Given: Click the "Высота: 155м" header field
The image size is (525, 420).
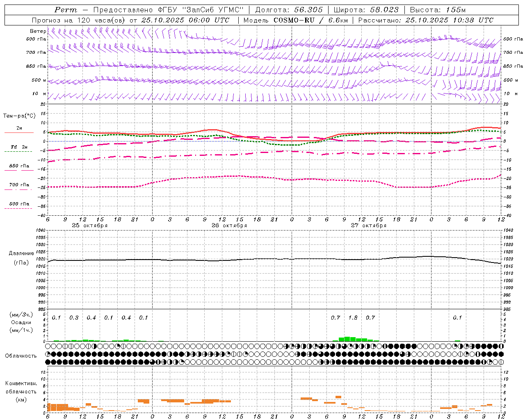Looking at the screenshot, I should pos(438,10).
